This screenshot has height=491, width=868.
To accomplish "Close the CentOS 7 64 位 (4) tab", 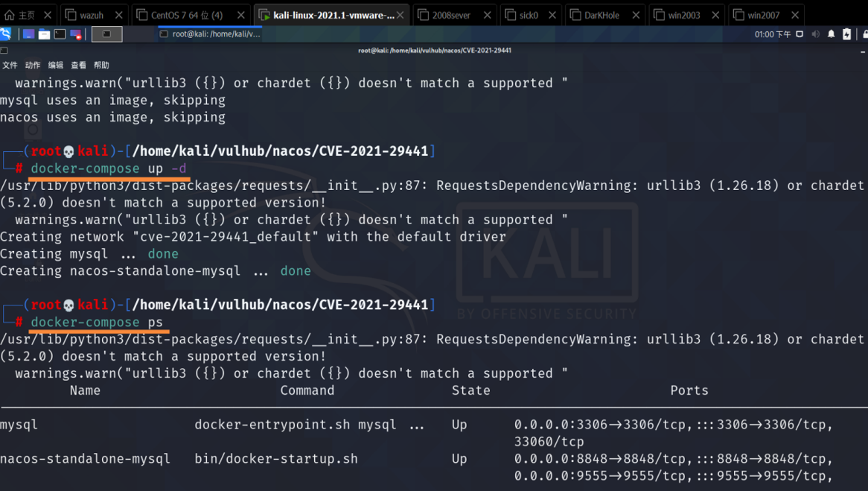I will point(240,16).
